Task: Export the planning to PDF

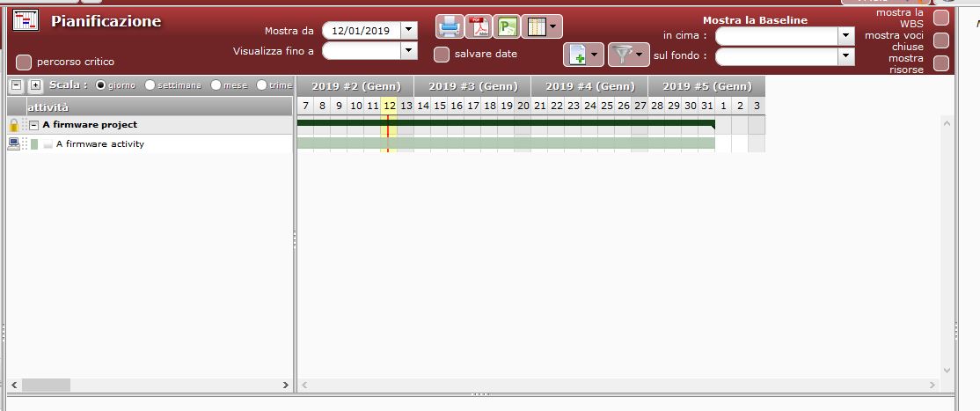Action: 478,26
